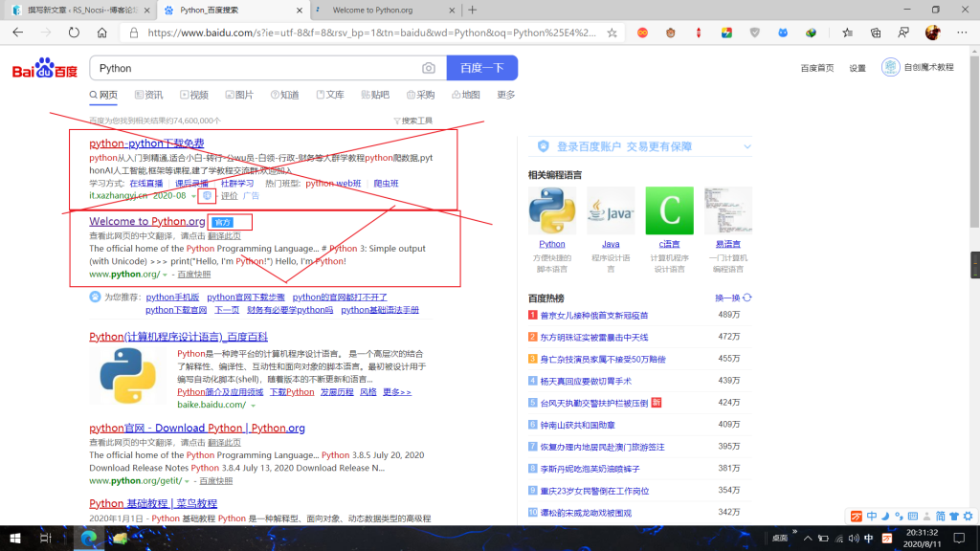The height and width of the screenshot is (551, 980).
Task: Open the collections icon in toolbar
Action: [876, 33]
